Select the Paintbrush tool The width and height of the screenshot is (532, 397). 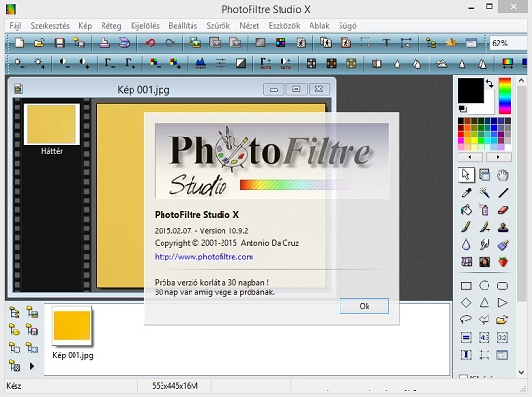pyautogui.click(x=466, y=228)
